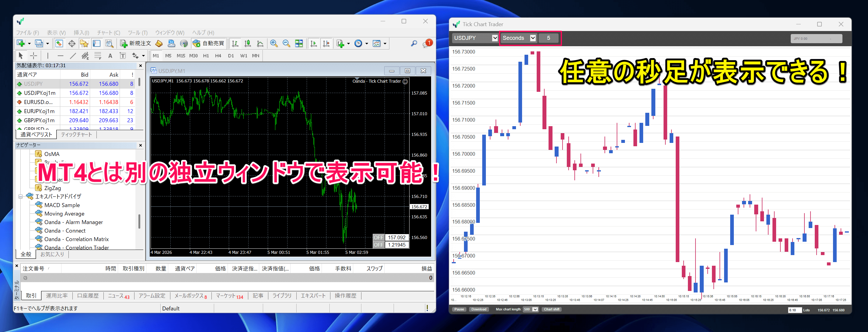Screen dimensions: 868x332
Task: Click the 0.10 Lots input field
Action: pos(795,310)
